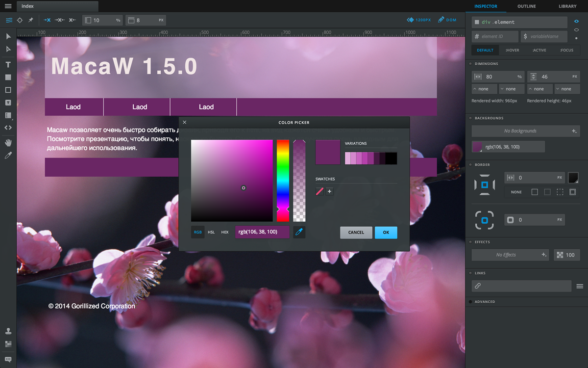Click the checkered grid icon at bottom left
The image size is (588, 368).
8,344
